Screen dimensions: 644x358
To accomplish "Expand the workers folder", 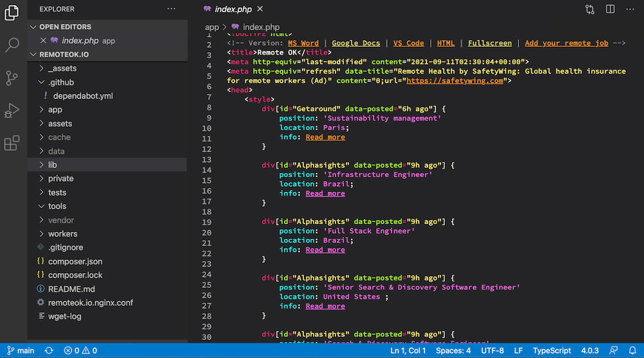I will tap(62, 234).
